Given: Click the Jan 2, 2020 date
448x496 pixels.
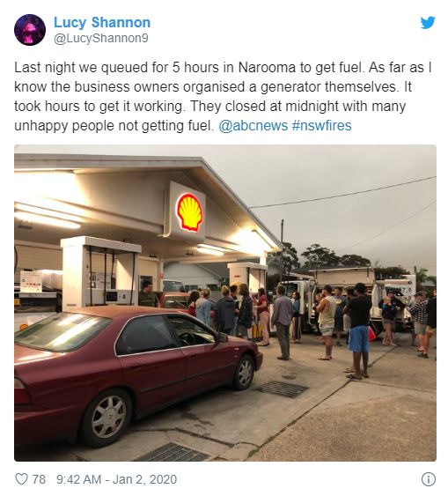Looking at the screenshot, I should click(144, 479).
